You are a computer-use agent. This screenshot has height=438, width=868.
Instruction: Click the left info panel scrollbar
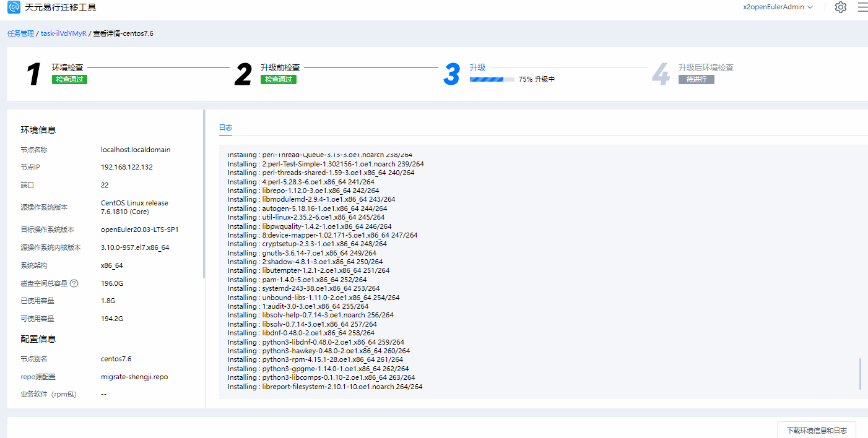coord(204,195)
